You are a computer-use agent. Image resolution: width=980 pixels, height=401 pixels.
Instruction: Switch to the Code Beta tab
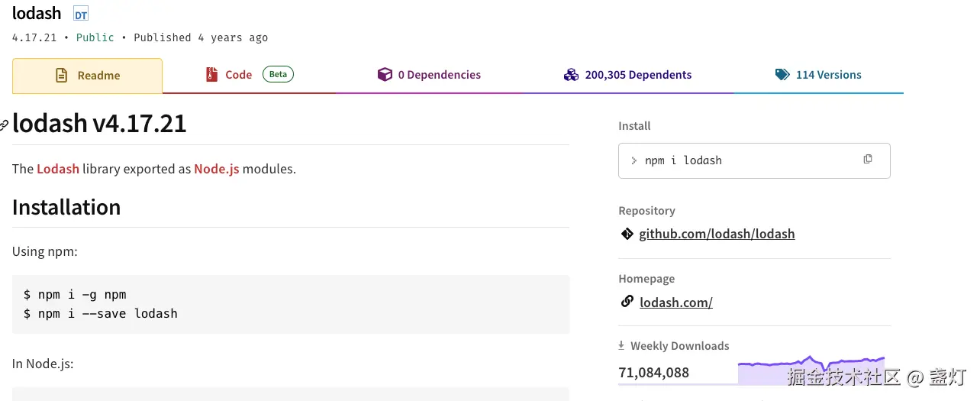(250, 75)
